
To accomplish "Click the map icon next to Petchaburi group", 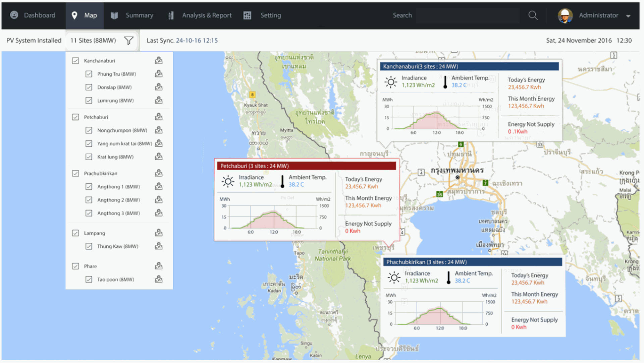I will (x=159, y=117).
